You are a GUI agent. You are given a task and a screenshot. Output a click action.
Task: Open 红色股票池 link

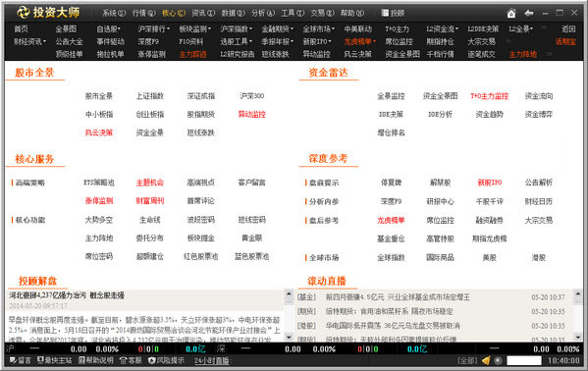[x=200, y=256]
